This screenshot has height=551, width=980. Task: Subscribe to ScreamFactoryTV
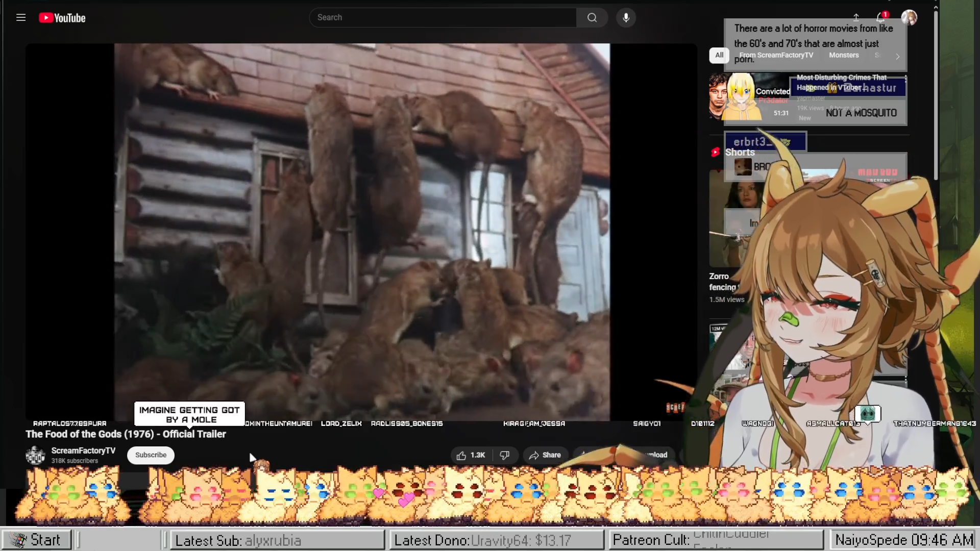pyautogui.click(x=151, y=455)
